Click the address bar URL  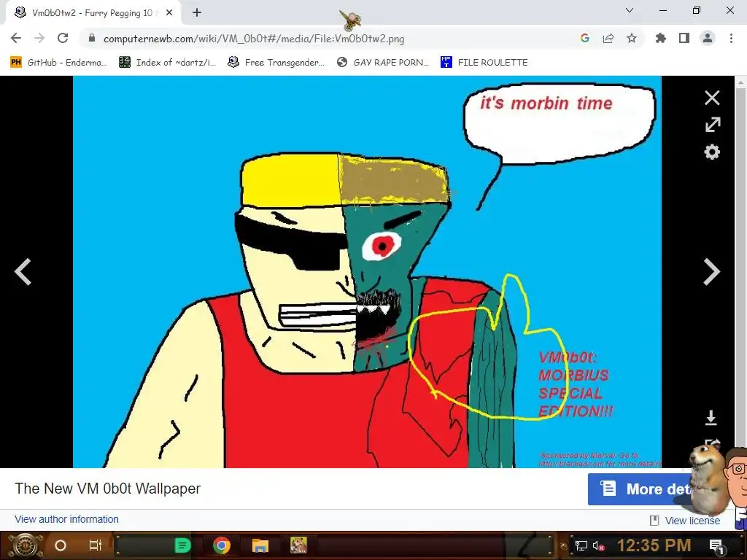click(253, 39)
